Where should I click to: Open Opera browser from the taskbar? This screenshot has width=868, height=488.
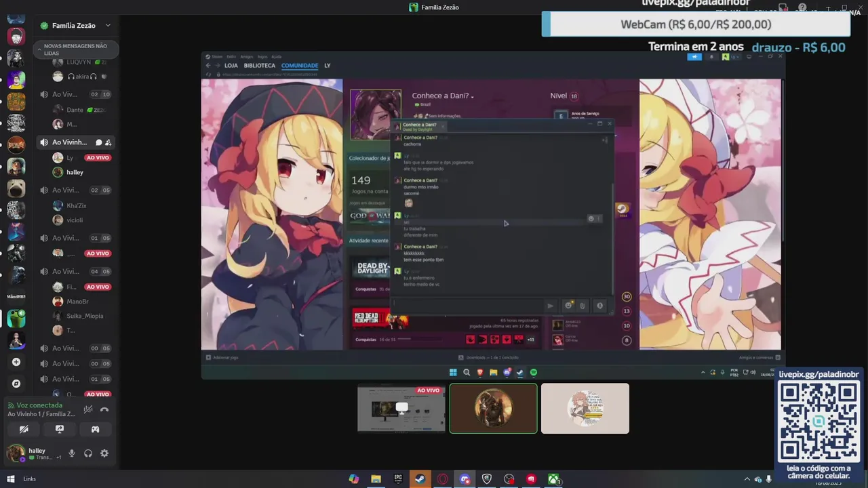pos(443,479)
